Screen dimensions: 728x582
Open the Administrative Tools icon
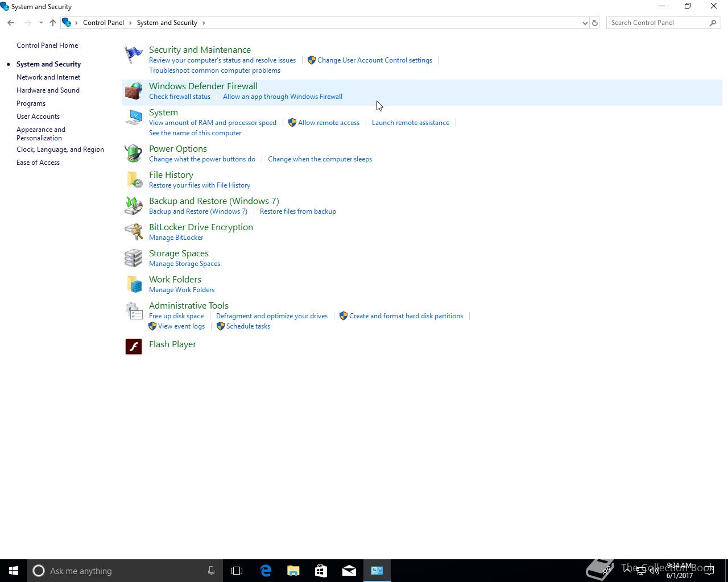(x=134, y=311)
